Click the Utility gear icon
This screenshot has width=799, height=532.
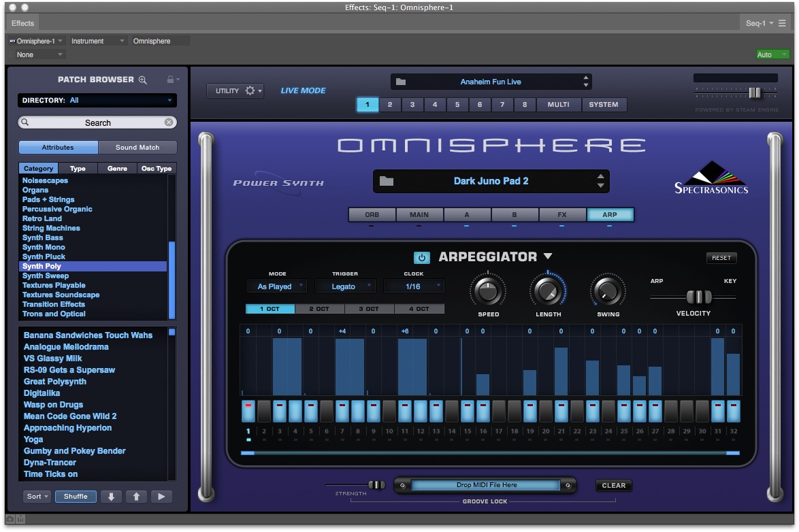point(250,90)
